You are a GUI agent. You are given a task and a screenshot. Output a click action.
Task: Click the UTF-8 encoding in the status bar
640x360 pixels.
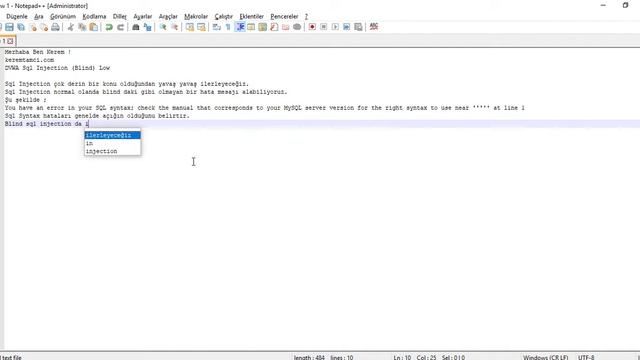click(x=586, y=357)
